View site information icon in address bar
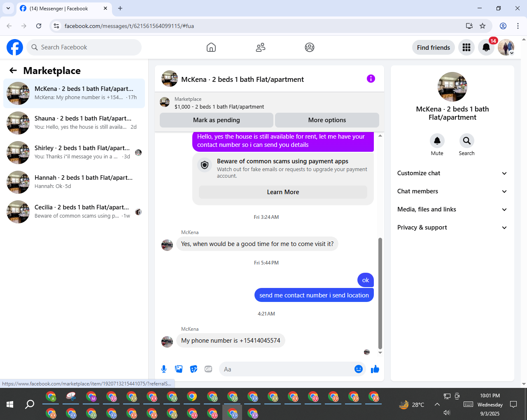Screen dimensions: 527x420 (x=57, y=26)
